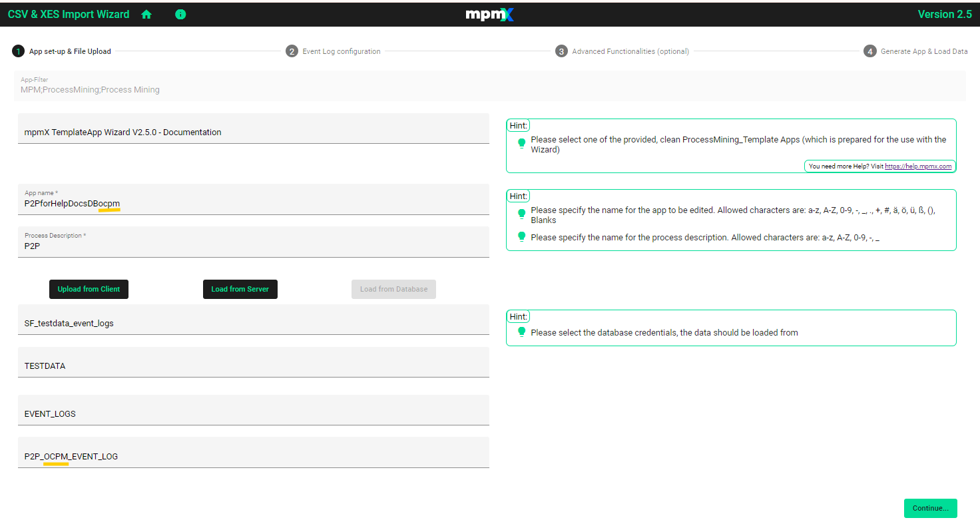
Task: Click the first Hint: label
Action: [518, 125]
